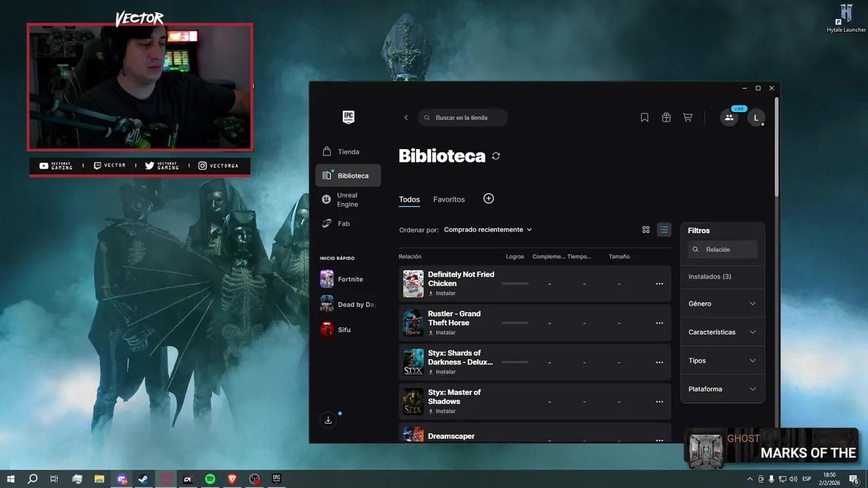Open Brave browser from the taskbar

(233, 479)
